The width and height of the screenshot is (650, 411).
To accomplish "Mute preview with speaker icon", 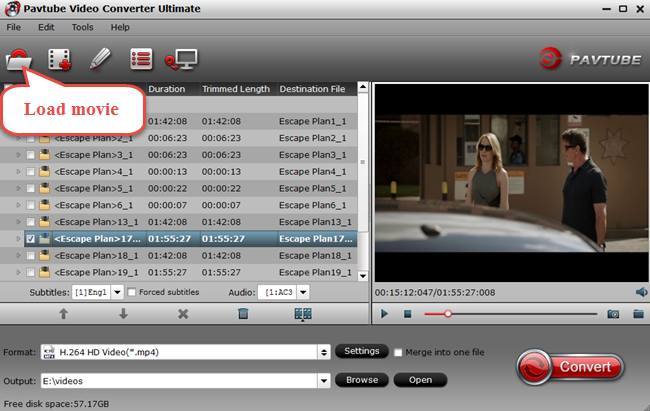I will 641,292.
